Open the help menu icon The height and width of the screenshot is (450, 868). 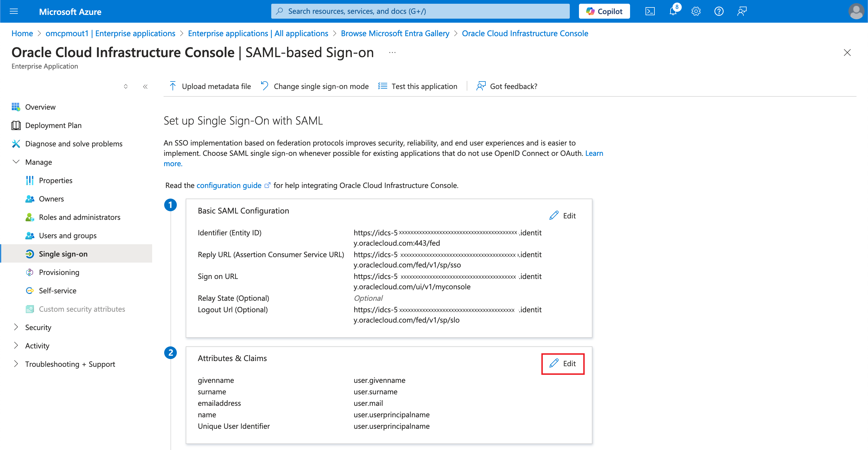719,11
